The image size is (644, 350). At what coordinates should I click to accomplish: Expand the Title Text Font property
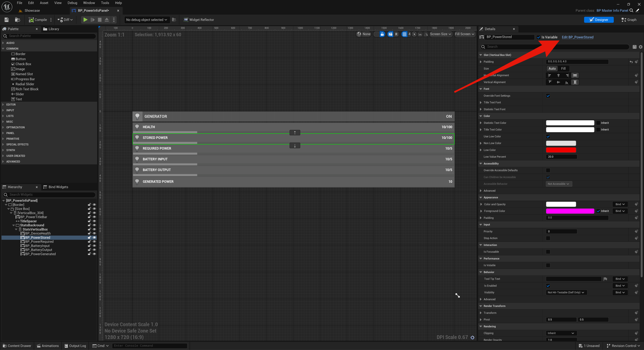(481, 103)
